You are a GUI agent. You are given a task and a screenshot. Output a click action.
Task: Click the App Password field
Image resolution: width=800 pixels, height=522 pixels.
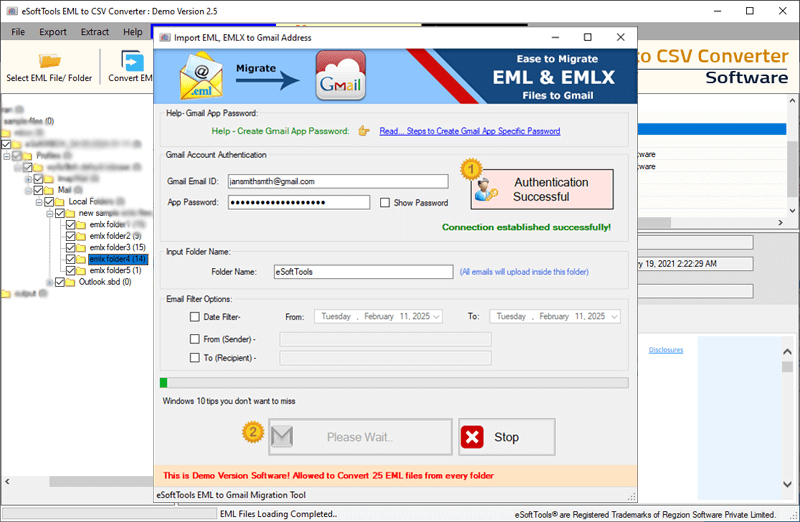(x=298, y=203)
